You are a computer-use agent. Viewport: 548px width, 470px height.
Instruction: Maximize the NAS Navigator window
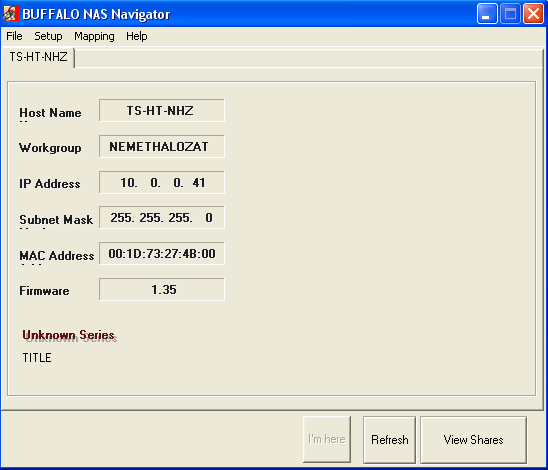click(x=510, y=14)
